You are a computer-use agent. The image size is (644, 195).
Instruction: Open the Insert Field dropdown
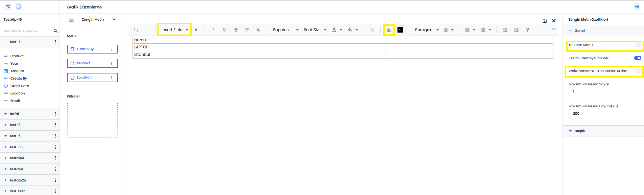(x=174, y=30)
